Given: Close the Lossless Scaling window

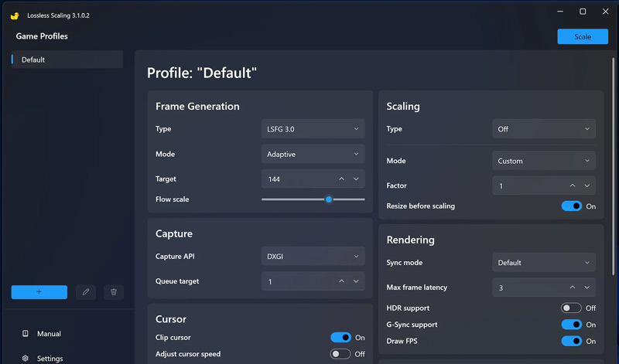Looking at the screenshot, I should (x=605, y=12).
